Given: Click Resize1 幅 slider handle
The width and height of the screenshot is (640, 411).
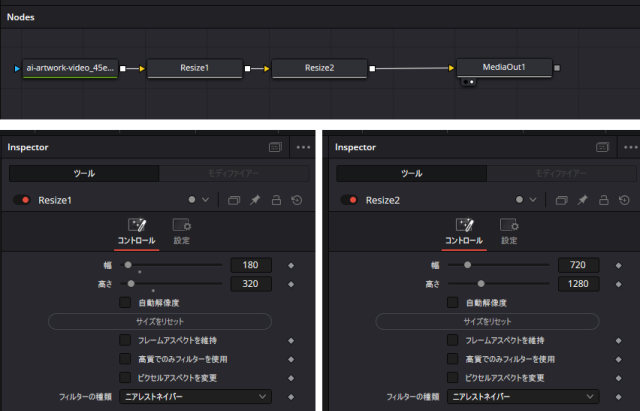Looking at the screenshot, I should click(x=128, y=265).
